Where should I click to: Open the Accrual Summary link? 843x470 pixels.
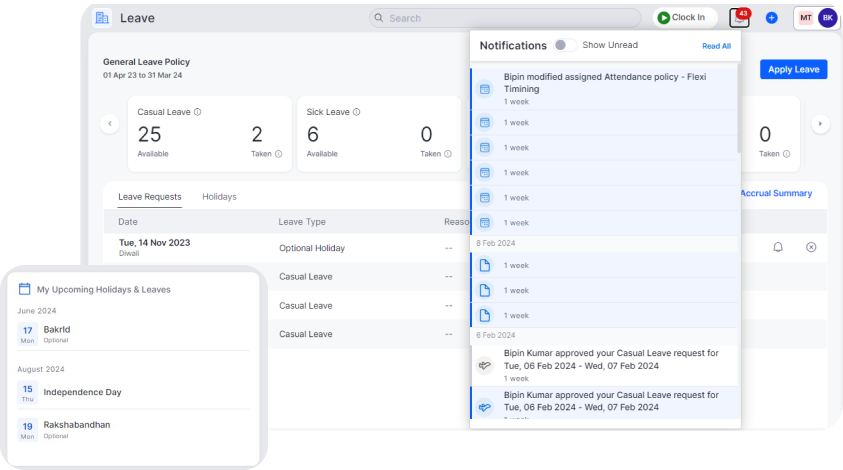[x=776, y=193]
